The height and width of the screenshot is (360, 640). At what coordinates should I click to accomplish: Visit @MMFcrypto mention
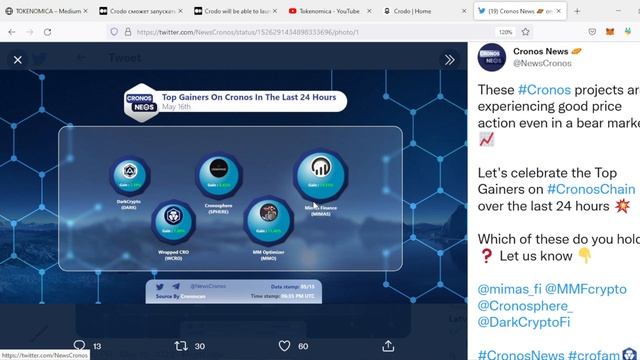tap(586, 289)
